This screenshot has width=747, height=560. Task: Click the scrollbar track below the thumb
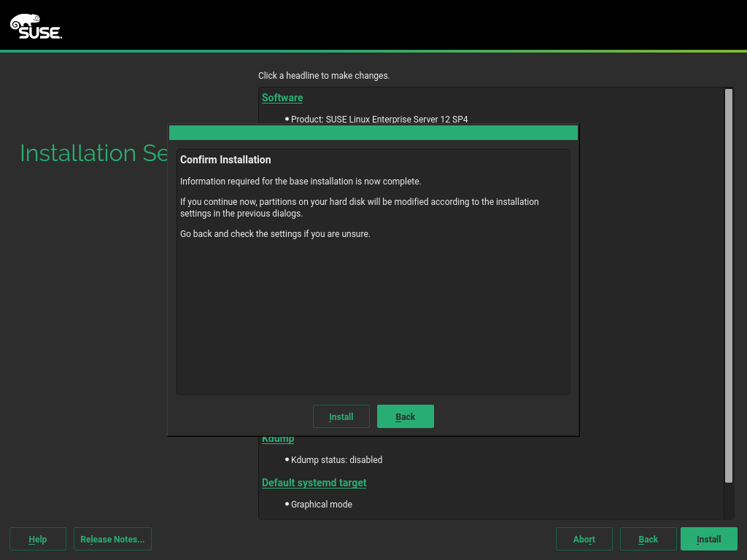(728, 500)
